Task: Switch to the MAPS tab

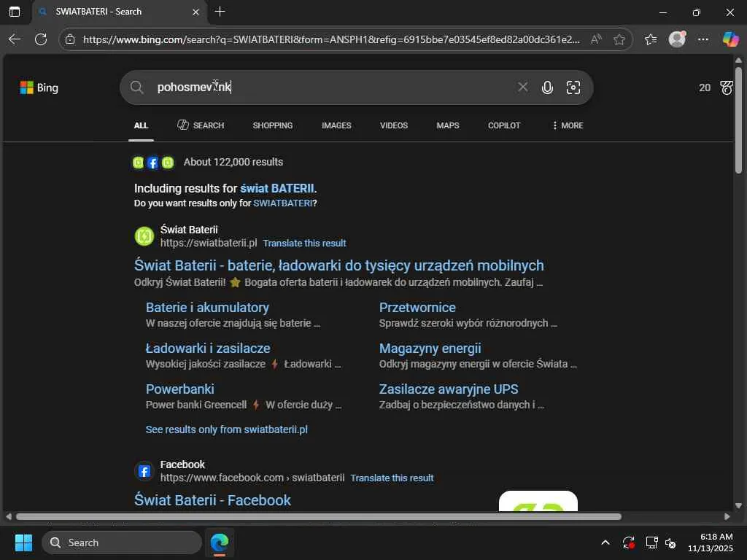Action: (448, 125)
